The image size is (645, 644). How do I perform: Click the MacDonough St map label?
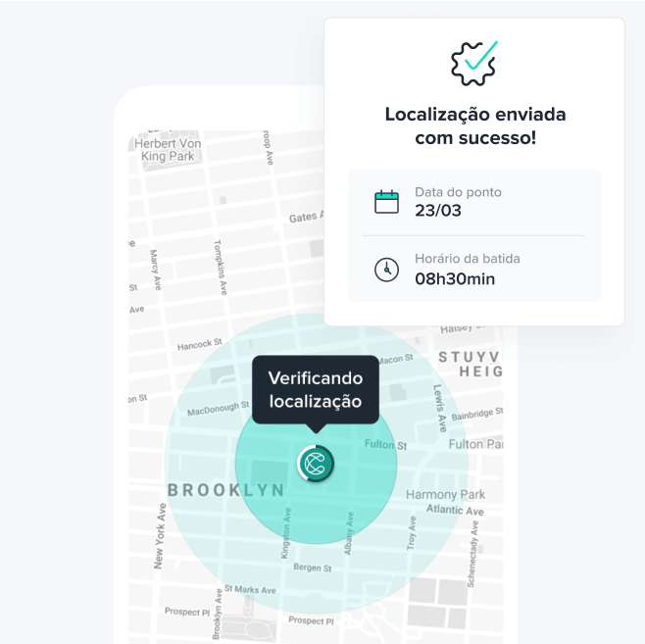[x=218, y=409]
